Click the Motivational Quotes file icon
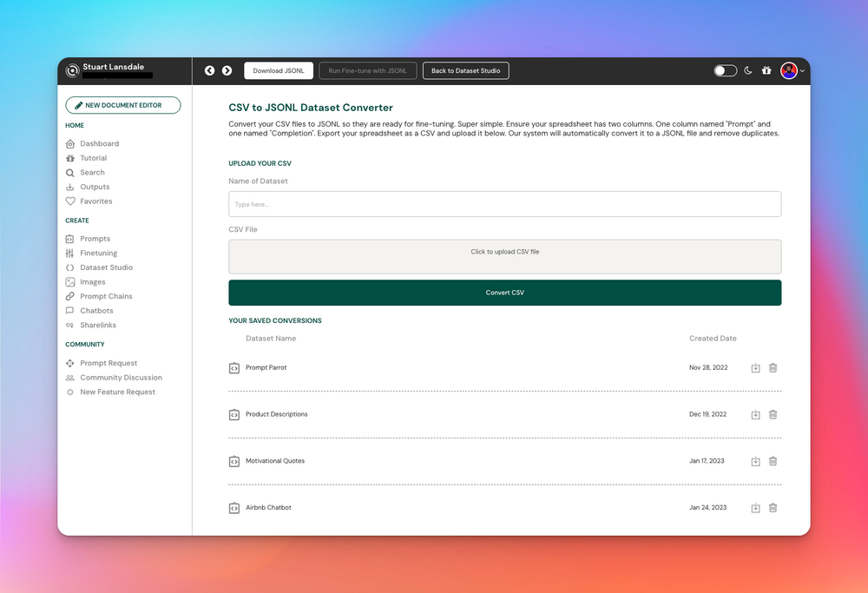This screenshot has height=593, width=868. point(234,461)
